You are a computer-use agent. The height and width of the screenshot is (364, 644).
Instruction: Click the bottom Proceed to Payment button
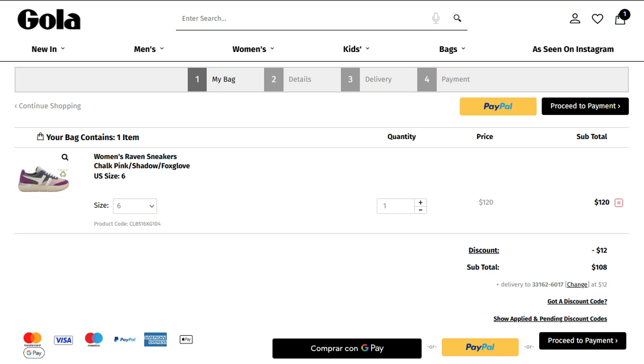(583, 341)
